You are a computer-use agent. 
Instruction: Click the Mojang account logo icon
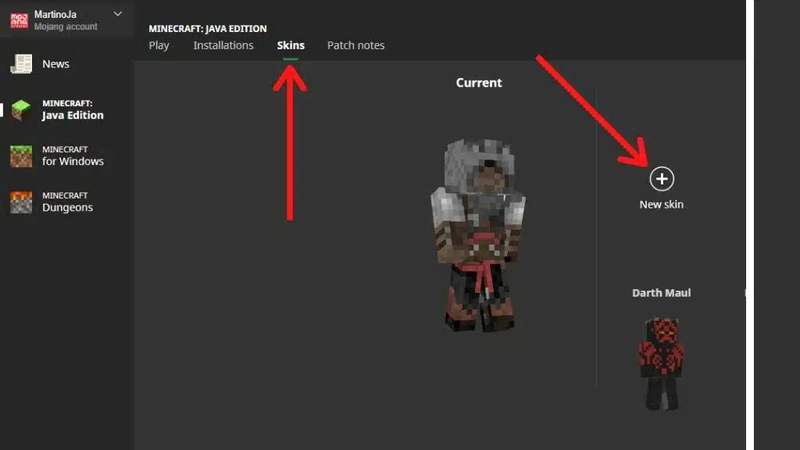pos(19,20)
